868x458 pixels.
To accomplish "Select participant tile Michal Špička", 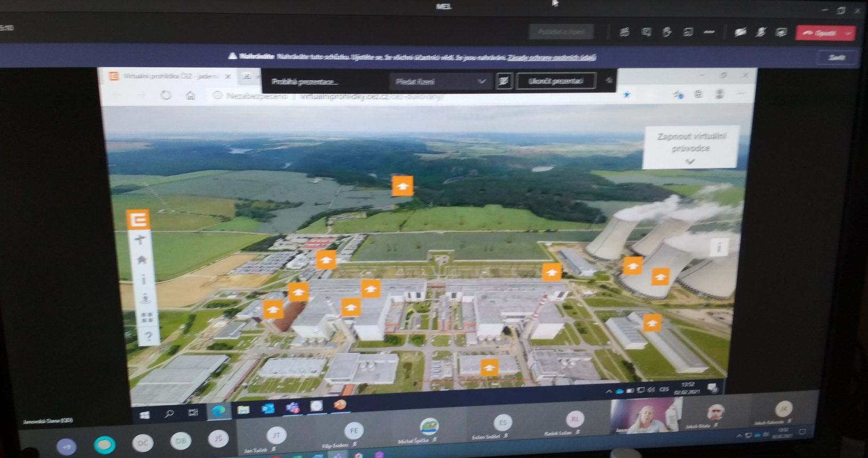I will pyautogui.click(x=429, y=430).
